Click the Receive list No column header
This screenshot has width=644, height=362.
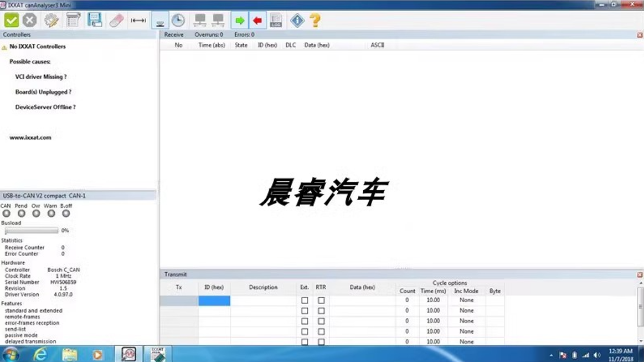(178, 45)
